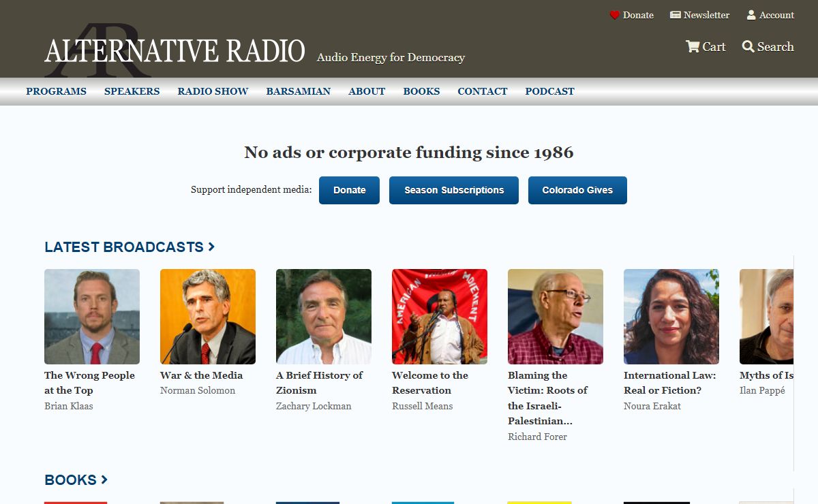Open the shopping Cart icon

coord(693,47)
